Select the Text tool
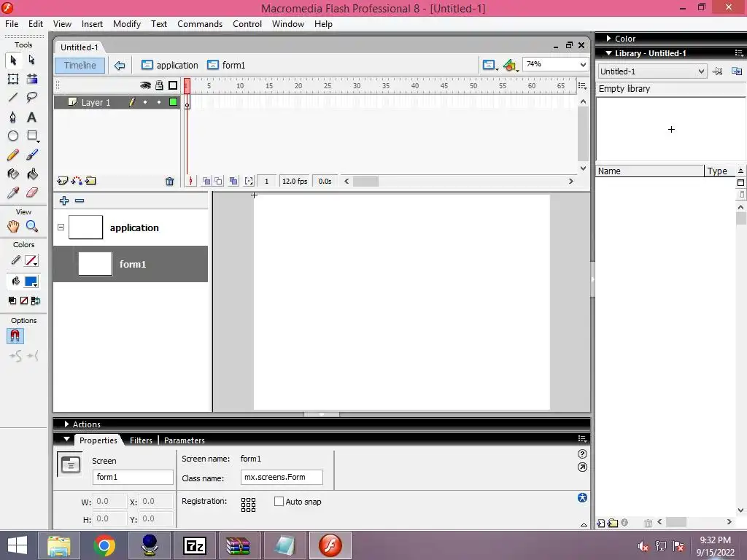Viewport: 747px width, 560px height. 31,117
